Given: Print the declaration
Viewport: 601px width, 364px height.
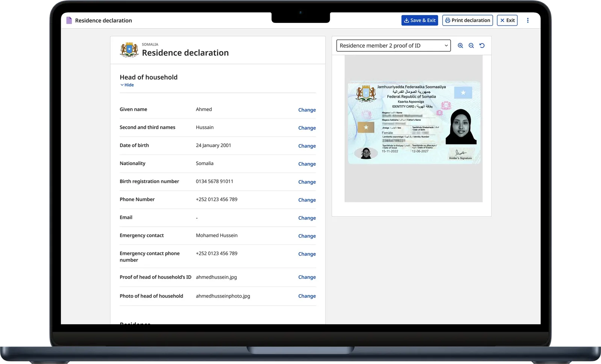Looking at the screenshot, I should [468, 20].
